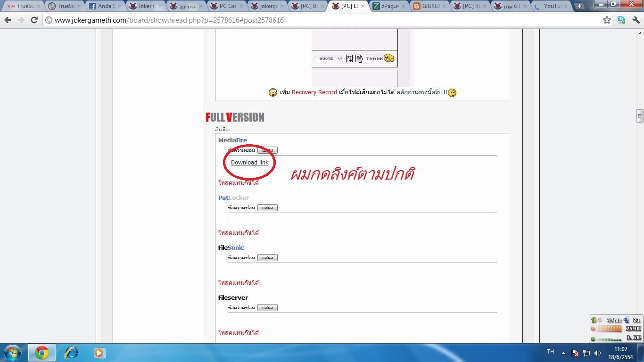Reload the page with the refresh icon

click(x=34, y=20)
